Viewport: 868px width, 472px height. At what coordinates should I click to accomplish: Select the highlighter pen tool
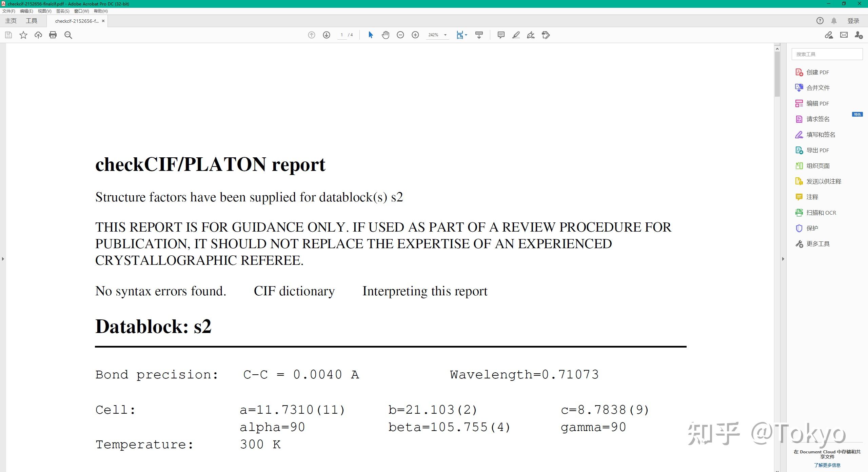click(x=516, y=35)
